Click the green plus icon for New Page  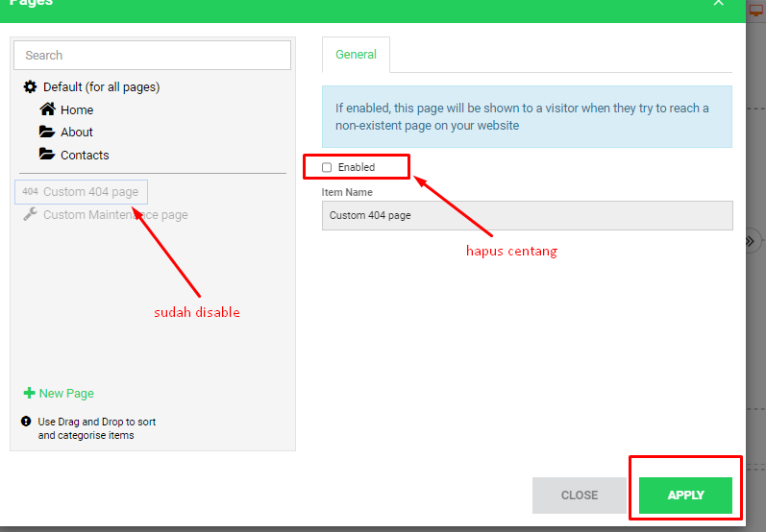click(29, 394)
